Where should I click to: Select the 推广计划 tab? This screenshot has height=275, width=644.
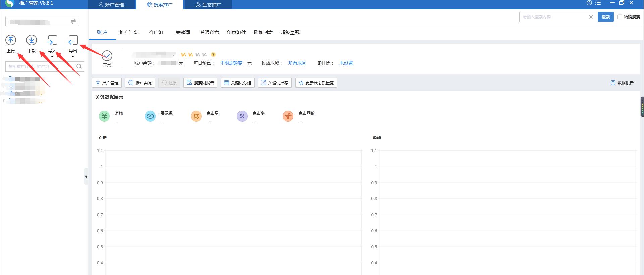(x=129, y=32)
